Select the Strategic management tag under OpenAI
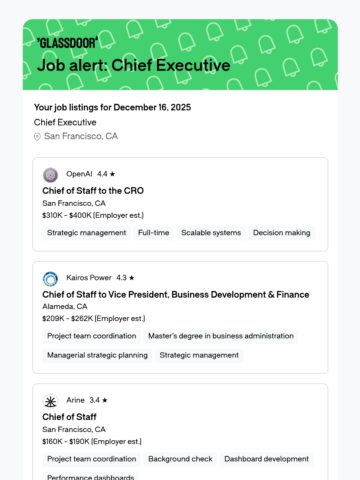 86,233
